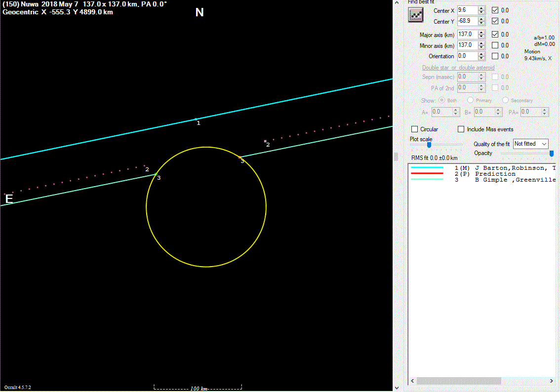
Task: Click the Motion 9.43km/s text
Action: (538, 55)
